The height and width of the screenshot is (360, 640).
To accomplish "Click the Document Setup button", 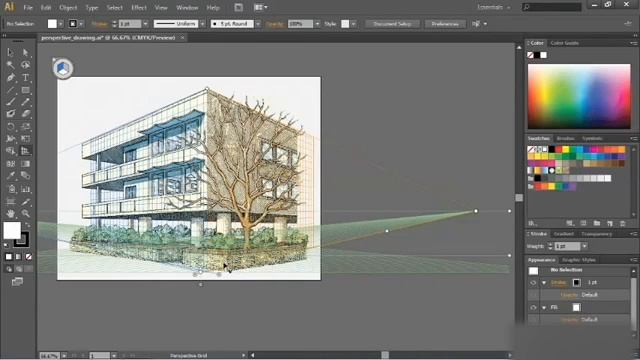I will click(x=392, y=24).
